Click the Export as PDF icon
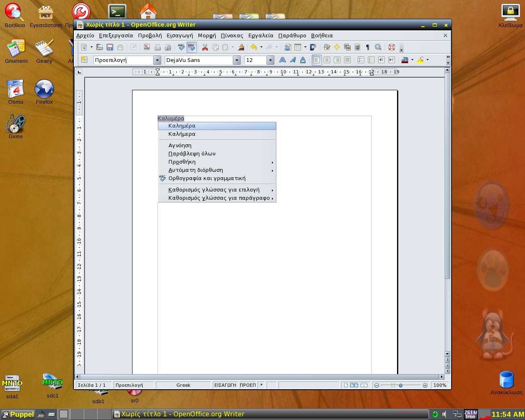Image resolution: width=525 pixels, height=420 pixels. pyautogui.click(x=147, y=47)
